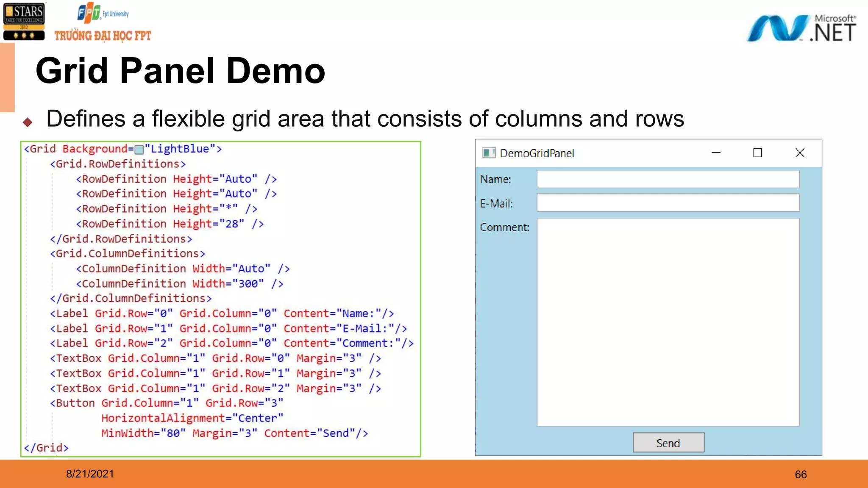The width and height of the screenshot is (868, 488).
Task: Maximize the DemoGridPanel window
Action: (x=758, y=153)
